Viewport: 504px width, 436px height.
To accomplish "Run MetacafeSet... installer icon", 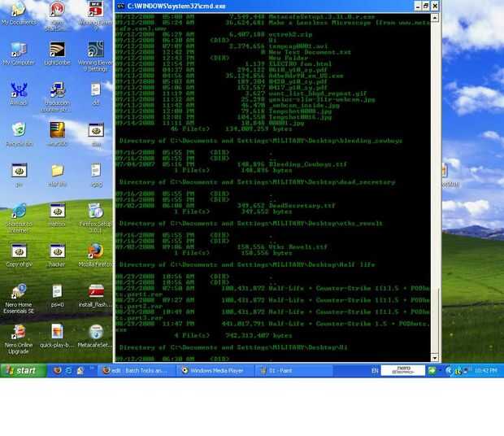I will point(95,336).
